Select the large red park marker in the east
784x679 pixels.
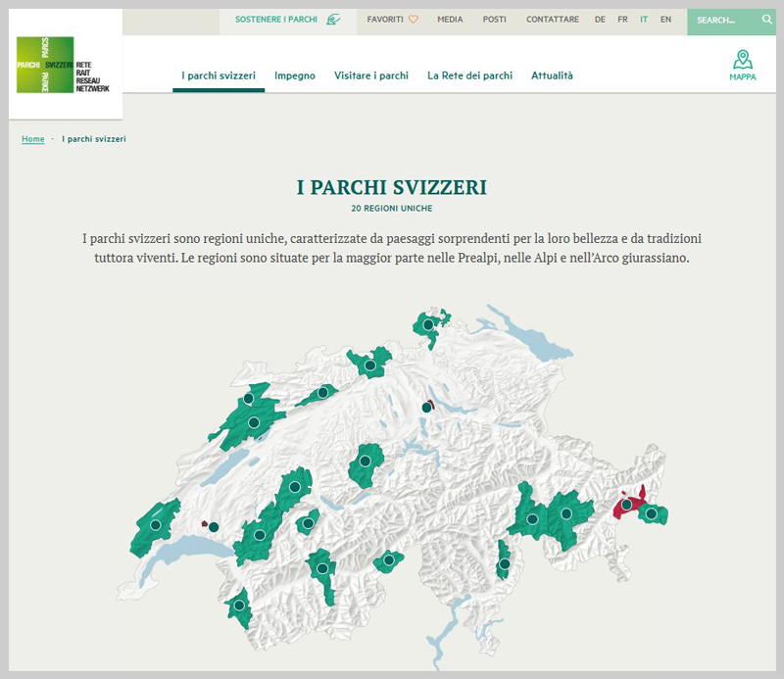coord(626,505)
